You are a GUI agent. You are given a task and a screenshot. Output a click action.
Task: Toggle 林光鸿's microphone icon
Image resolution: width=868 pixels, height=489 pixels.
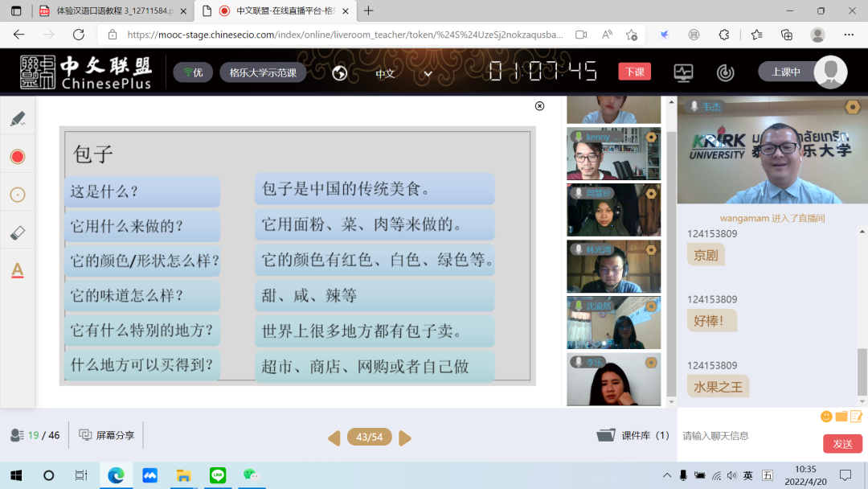[579, 249]
